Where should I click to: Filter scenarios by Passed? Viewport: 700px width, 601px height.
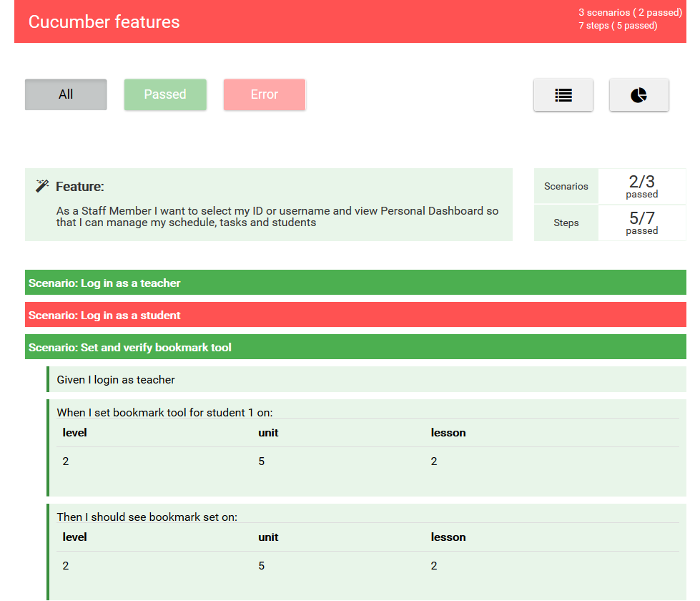[x=165, y=94]
